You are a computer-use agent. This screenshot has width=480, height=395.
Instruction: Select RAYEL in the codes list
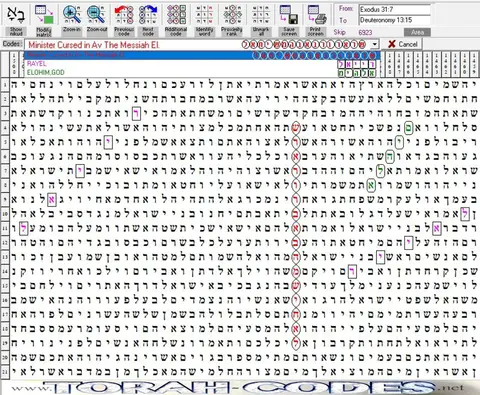click(202, 64)
